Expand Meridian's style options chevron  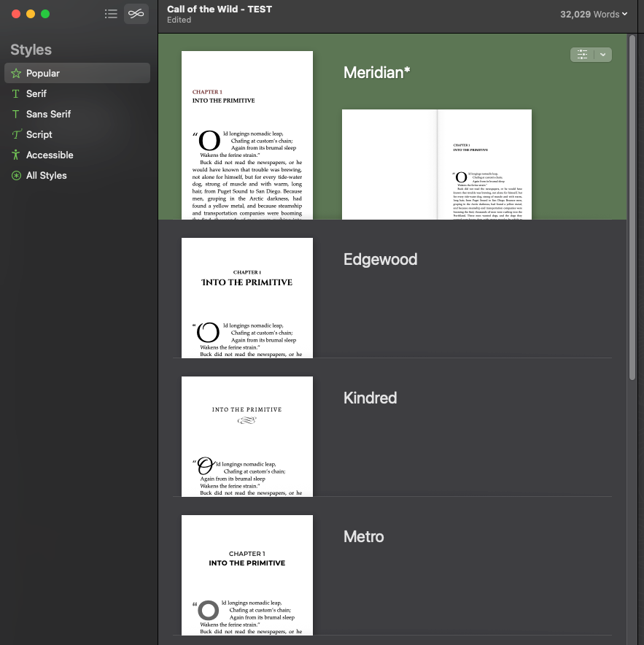coord(602,54)
